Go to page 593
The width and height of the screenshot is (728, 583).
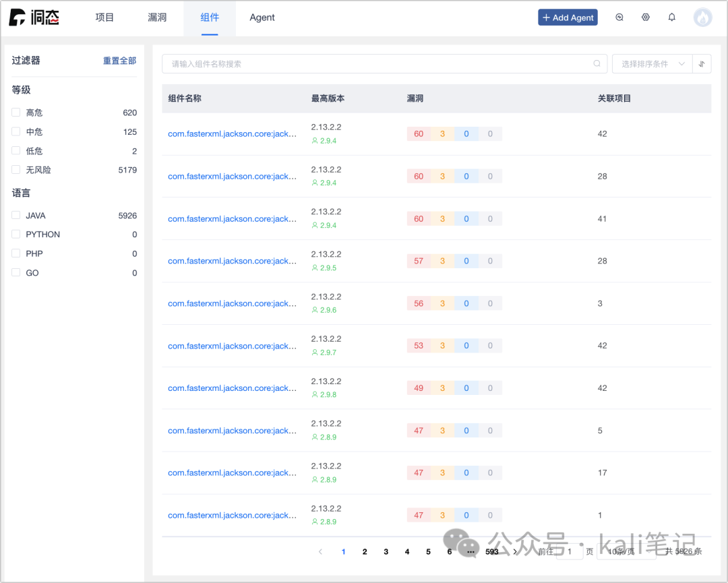click(491, 551)
